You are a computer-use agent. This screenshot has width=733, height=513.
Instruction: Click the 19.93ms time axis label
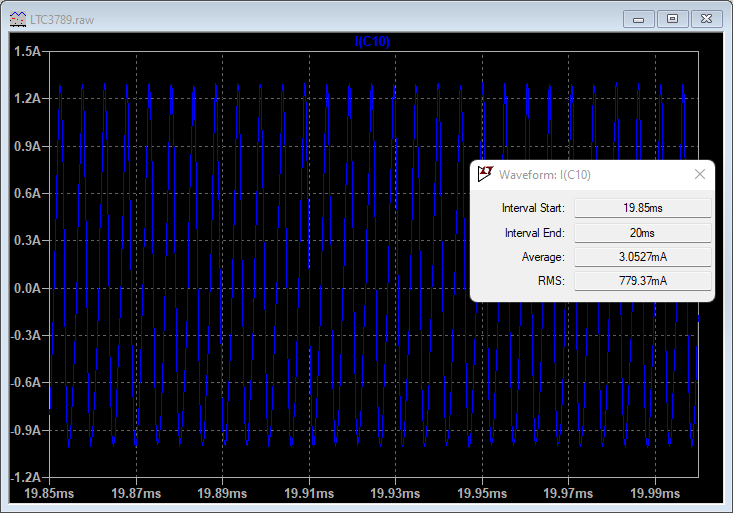click(395, 493)
